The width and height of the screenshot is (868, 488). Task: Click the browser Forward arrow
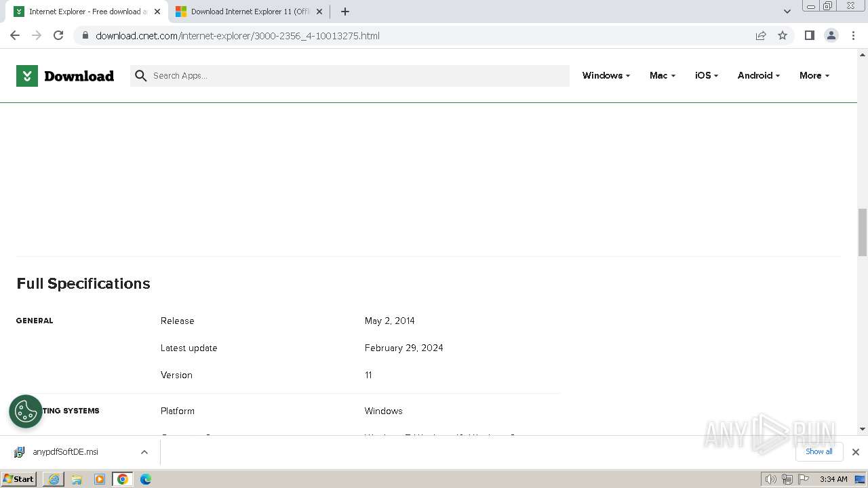[x=37, y=35]
